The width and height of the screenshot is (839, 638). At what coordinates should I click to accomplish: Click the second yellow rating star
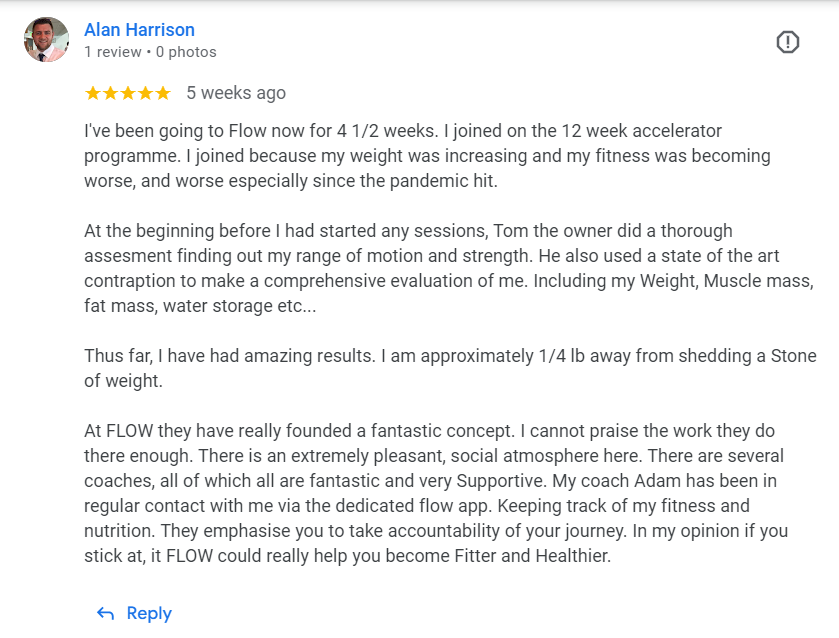[x=110, y=93]
